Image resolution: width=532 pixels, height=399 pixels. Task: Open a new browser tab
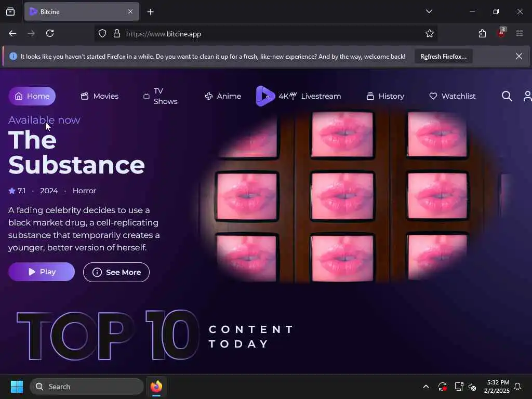(150, 12)
